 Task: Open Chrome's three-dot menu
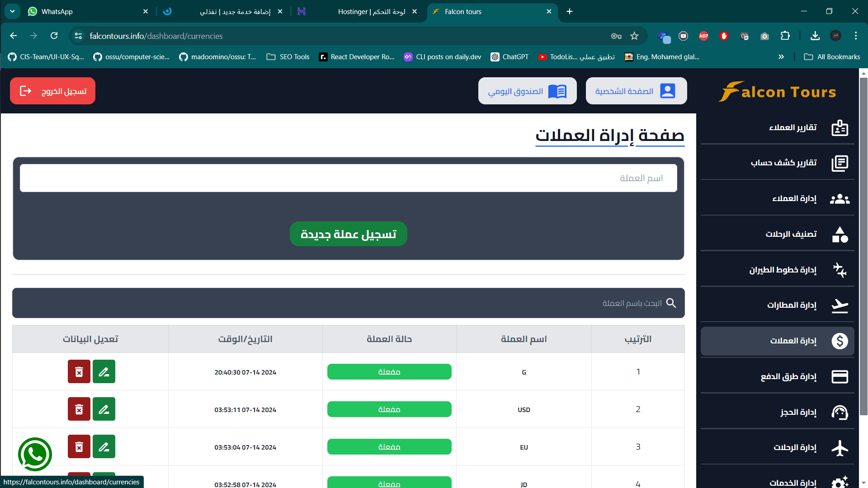(855, 36)
